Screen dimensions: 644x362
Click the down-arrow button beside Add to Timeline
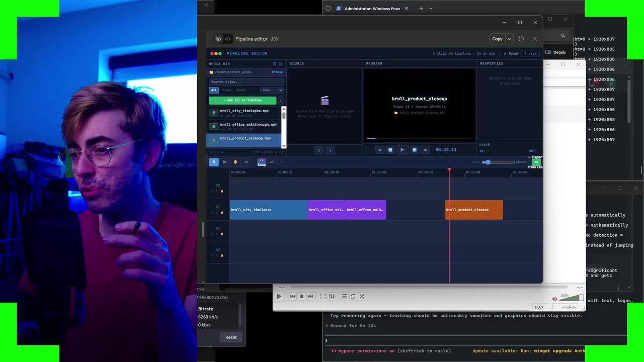tap(281, 100)
